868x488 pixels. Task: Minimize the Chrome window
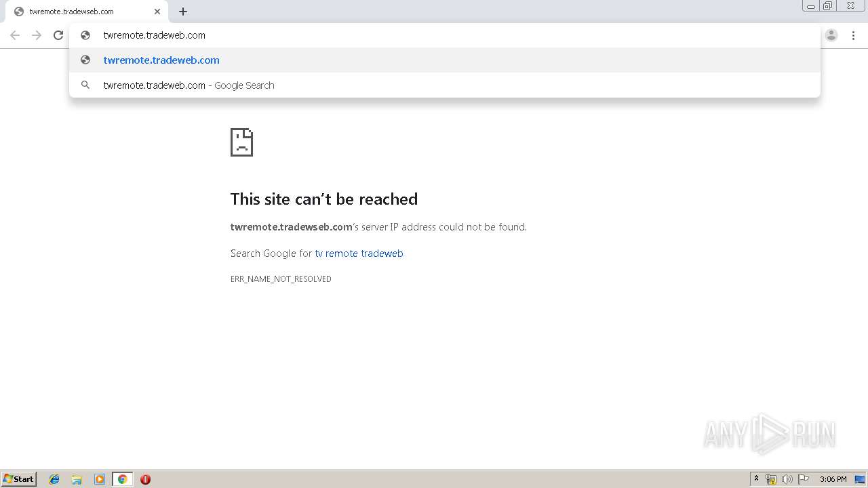[x=811, y=6]
